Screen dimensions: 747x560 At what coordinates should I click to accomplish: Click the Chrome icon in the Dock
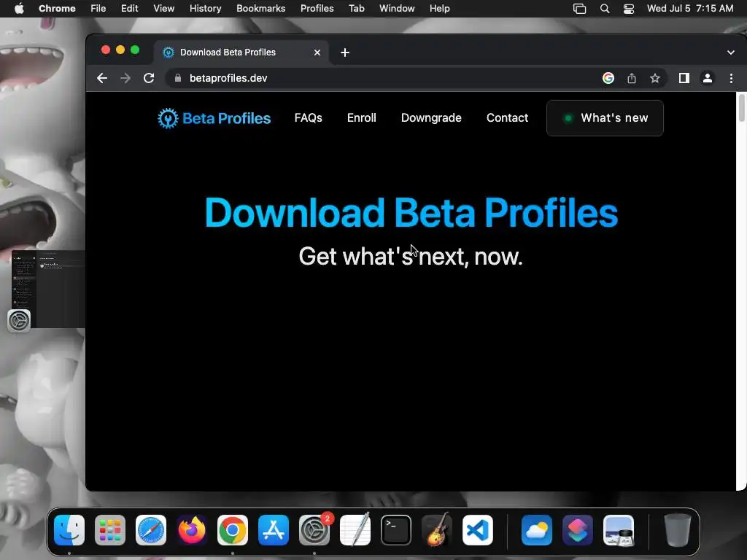point(233,530)
